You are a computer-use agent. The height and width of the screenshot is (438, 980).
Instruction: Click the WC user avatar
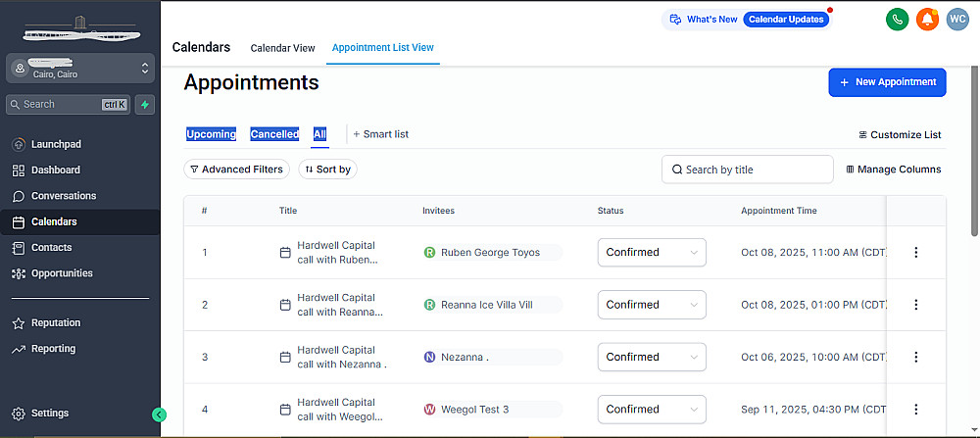click(957, 19)
